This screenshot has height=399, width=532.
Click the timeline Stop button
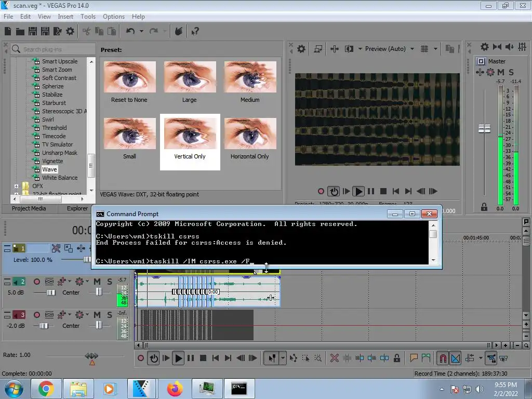pos(203,358)
